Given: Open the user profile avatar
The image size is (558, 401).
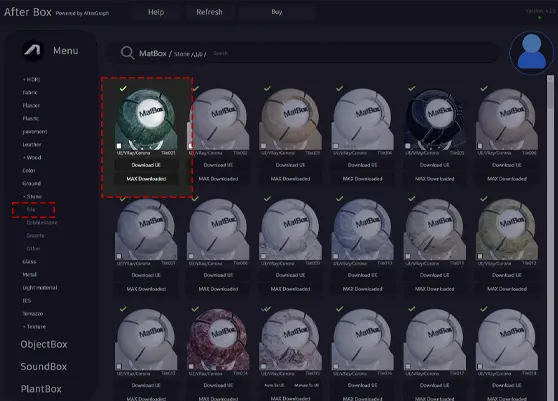Looking at the screenshot, I should click(531, 52).
